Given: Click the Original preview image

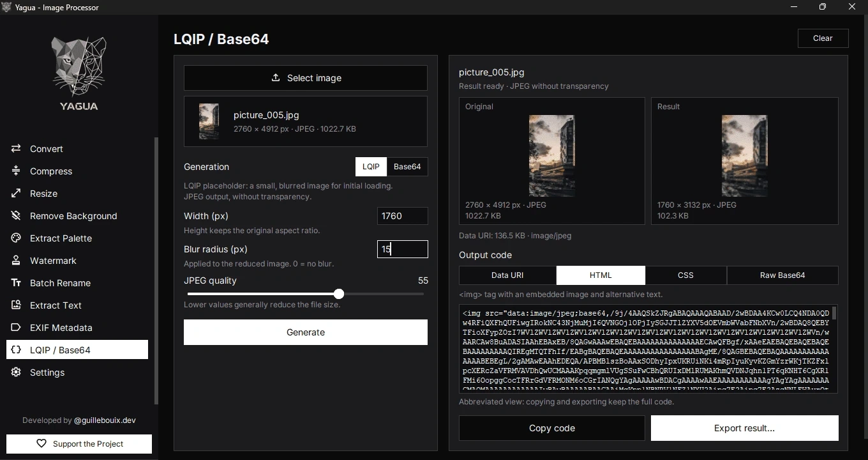Looking at the screenshot, I should click(552, 155).
